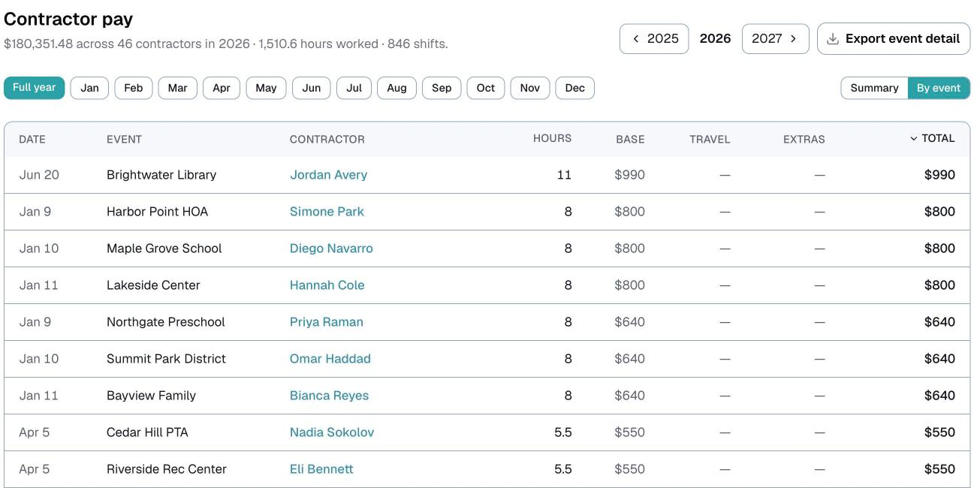Filter by Aug month
The height and width of the screenshot is (488, 980).
click(x=397, y=88)
